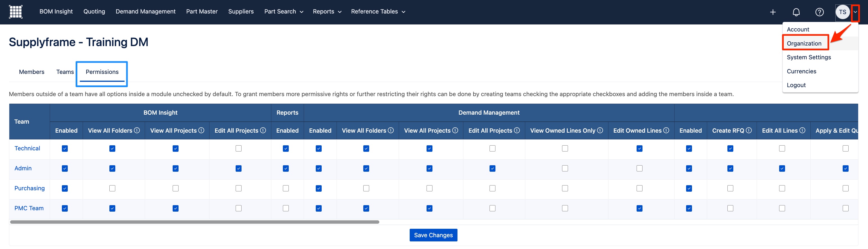Uncheck Technical BOM Insight Enabled checkbox

(x=65, y=149)
